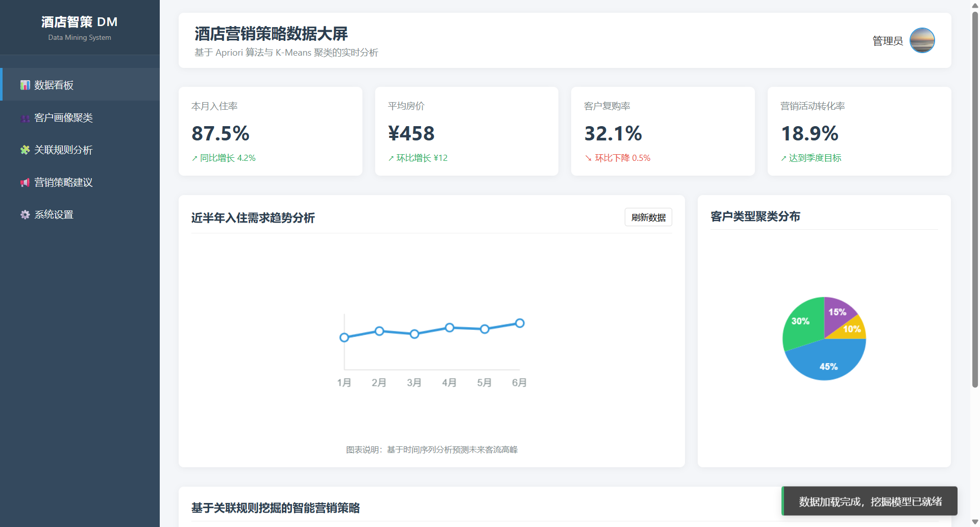Click the megaphone icon beside 营销策略建议

coord(25,183)
